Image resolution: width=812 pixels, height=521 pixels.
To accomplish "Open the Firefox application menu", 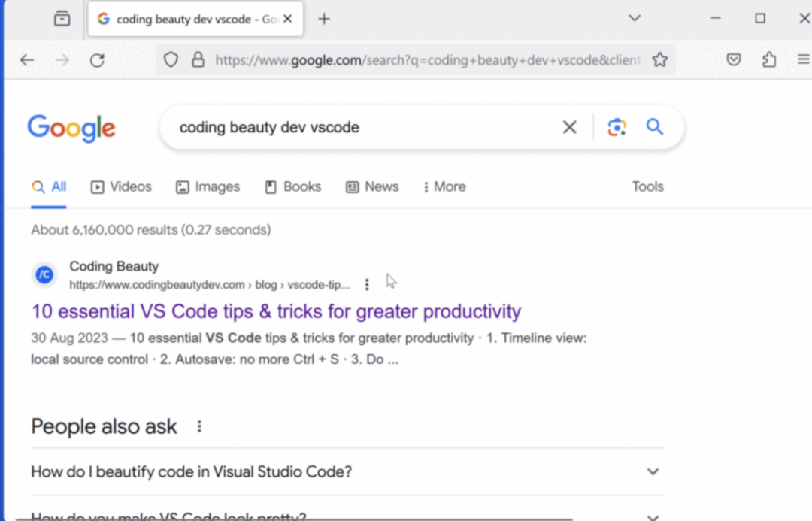I will click(804, 60).
